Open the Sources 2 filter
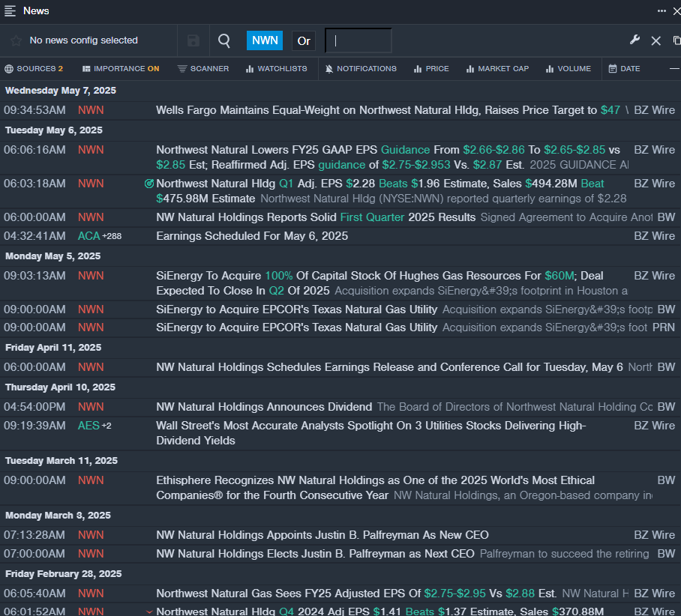Image resolution: width=681 pixels, height=616 pixels. [34, 69]
